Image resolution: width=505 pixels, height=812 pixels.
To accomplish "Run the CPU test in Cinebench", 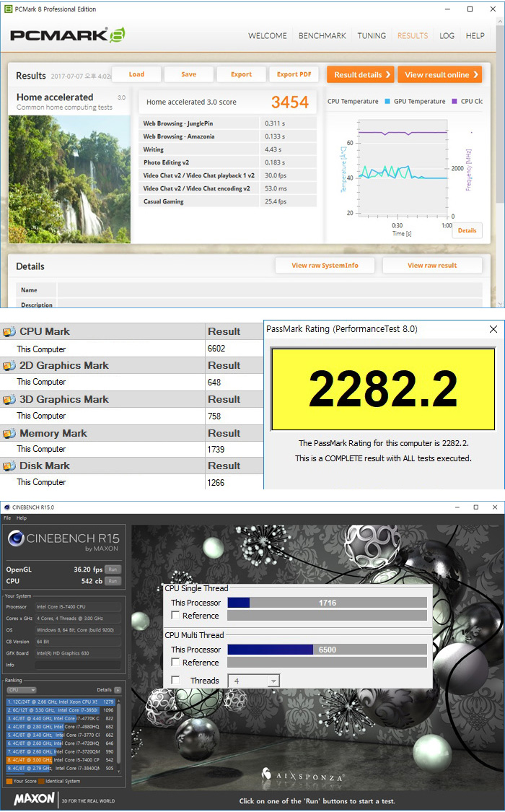I will 113,581.
